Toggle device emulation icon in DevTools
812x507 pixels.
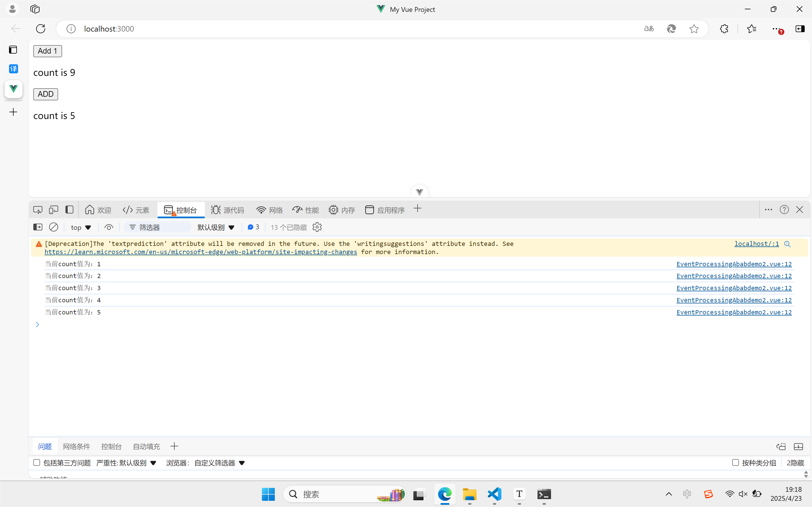(54, 210)
